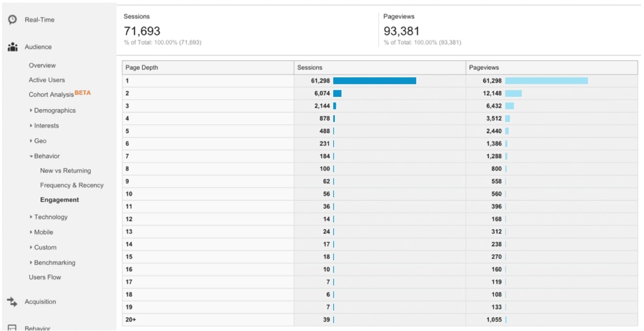The width and height of the screenshot is (644, 331).
Task: Click the Audience people icon
Action: click(x=12, y=47)
